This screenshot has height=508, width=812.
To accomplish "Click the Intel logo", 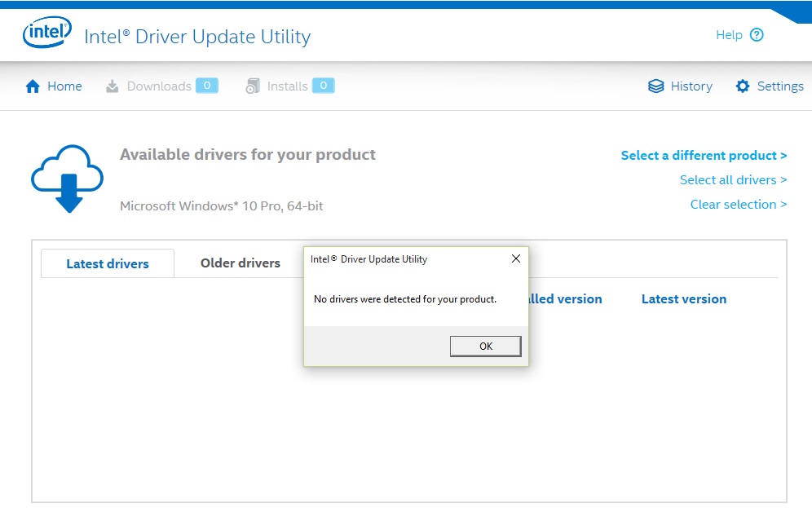I will [47, 32].
